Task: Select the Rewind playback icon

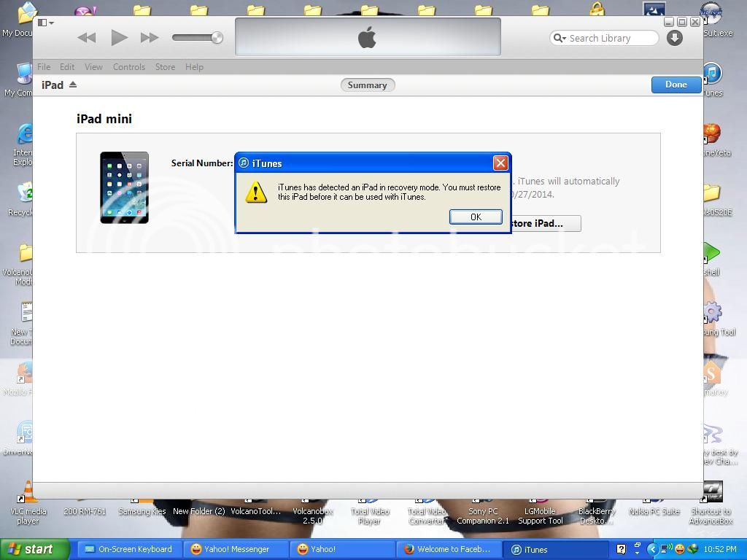Action: [x=87, y=38]
